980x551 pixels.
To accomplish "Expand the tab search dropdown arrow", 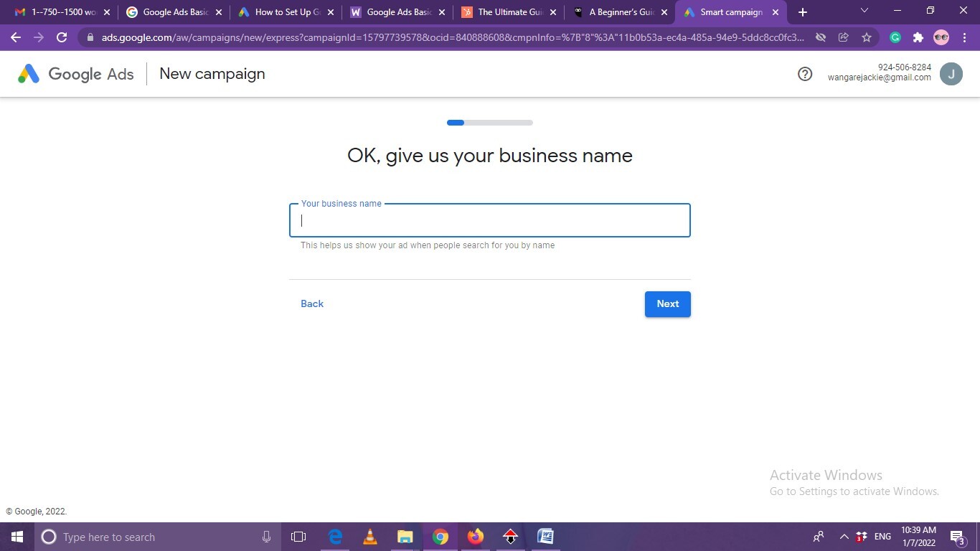I will click(864, 11).
